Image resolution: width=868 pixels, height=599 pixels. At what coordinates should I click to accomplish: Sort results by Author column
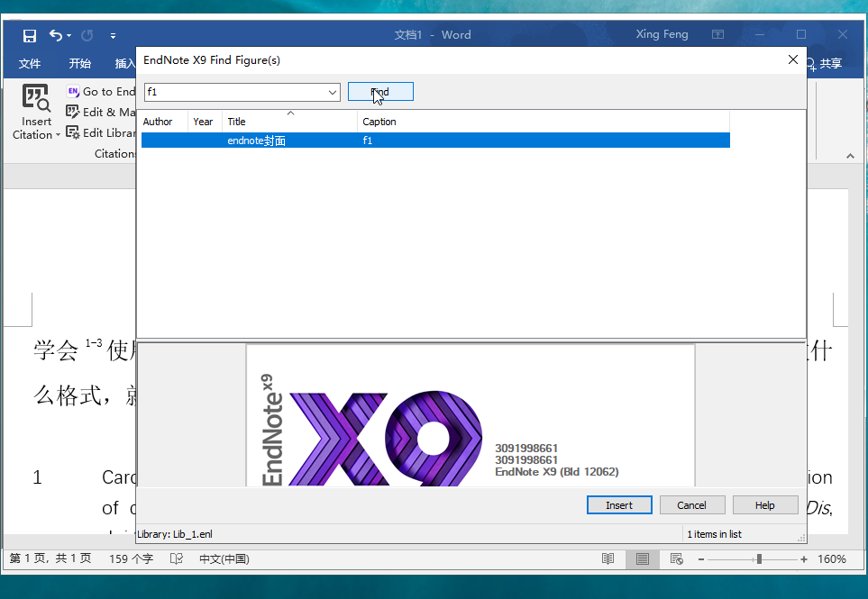pos(164,122)
